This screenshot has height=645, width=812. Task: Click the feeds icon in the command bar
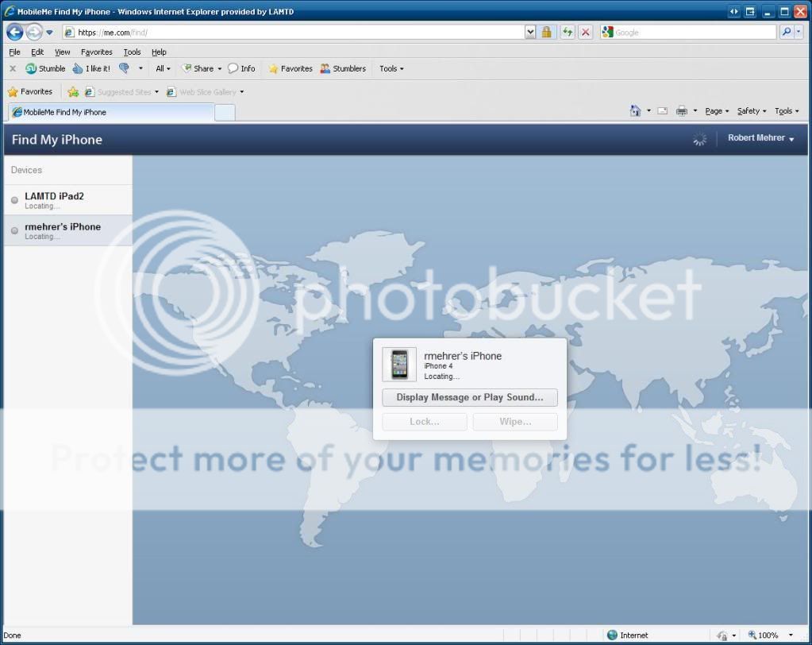point(662,111)
